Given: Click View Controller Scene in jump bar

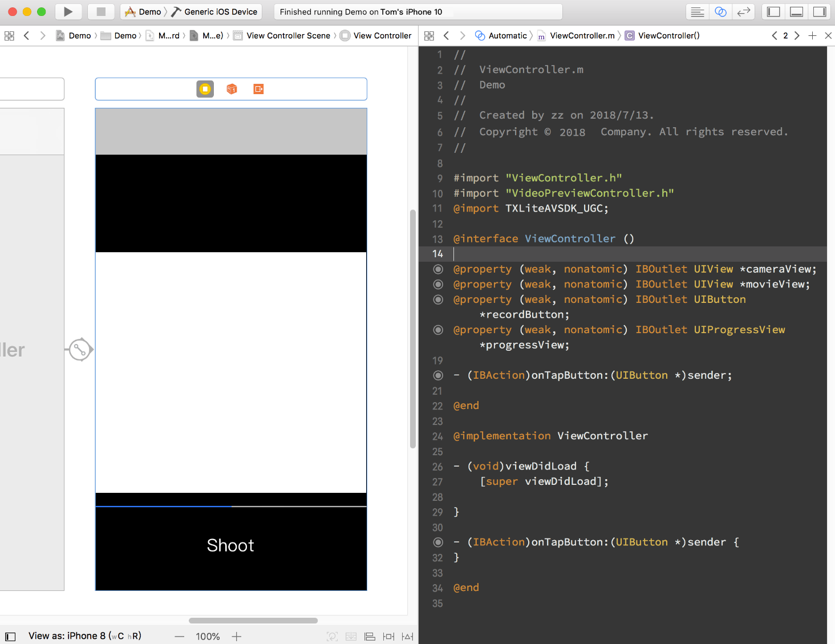Looking at the screenshot, I should click(x=288, y=35).
